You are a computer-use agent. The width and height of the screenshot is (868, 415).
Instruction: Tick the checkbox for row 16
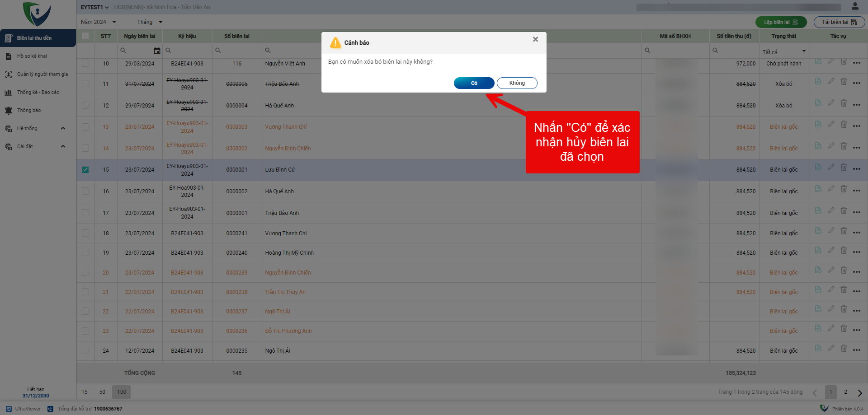click(x=85, y=191)
